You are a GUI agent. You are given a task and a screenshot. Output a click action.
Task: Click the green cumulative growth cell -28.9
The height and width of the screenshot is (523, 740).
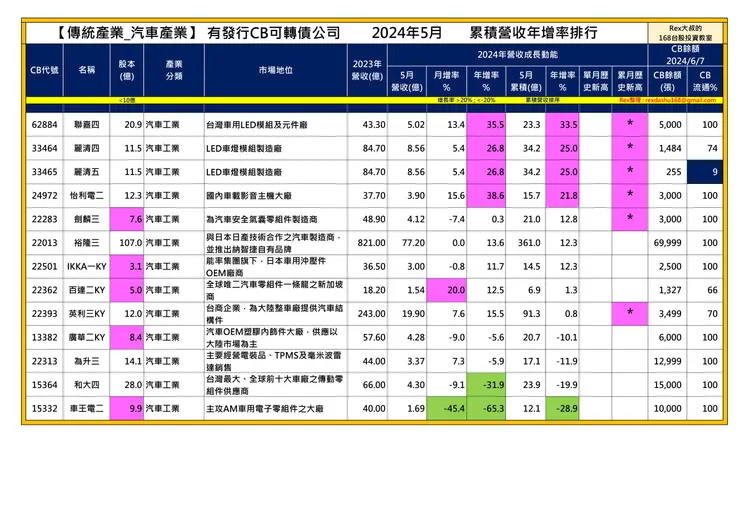(562, 408)
